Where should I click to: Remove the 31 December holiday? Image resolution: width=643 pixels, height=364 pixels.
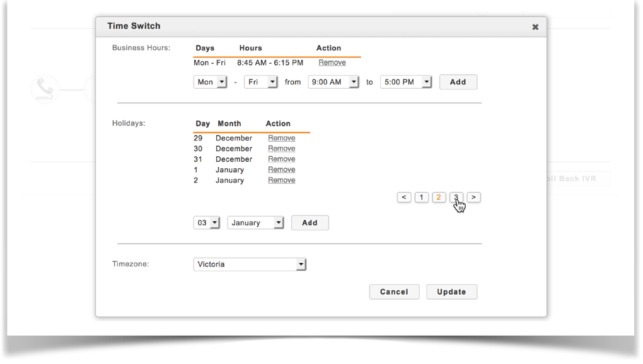(x=281, y=159)
